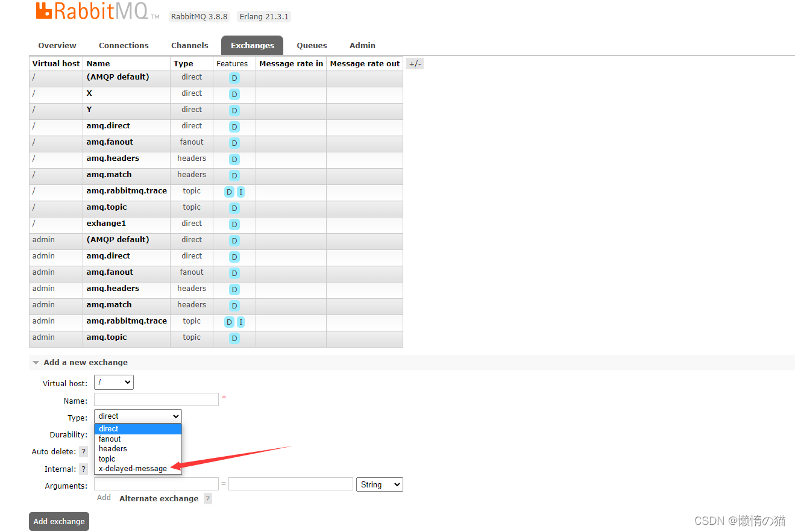Image resolution: width=795 pixels, height=532 pixels.
Task: Click the Auto delete help icon
Action: click(x=84, y=451)
